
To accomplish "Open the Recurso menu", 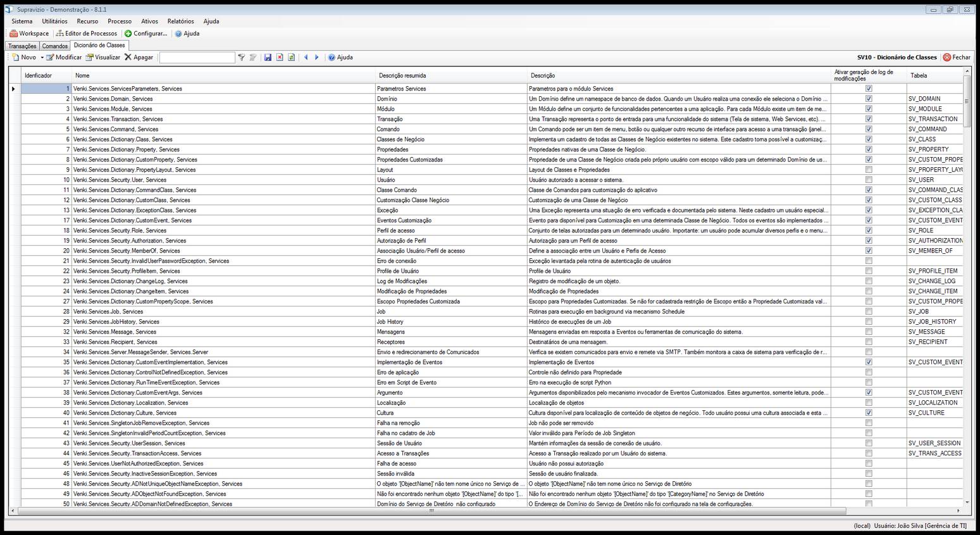I will [x=87, y=22].
